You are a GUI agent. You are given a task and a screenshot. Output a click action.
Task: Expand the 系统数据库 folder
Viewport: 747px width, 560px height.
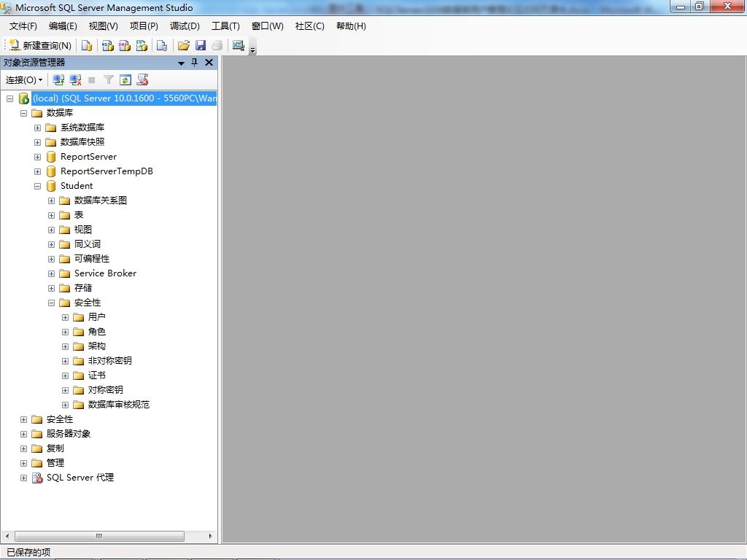38,128
